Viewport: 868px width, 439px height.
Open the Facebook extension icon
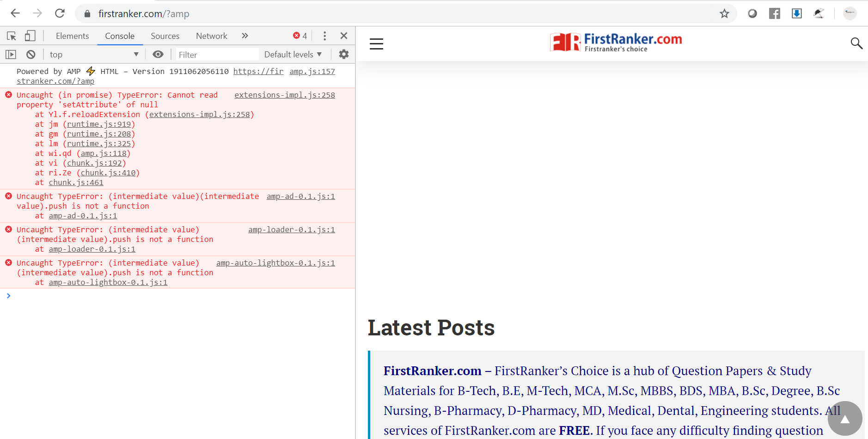775,14
